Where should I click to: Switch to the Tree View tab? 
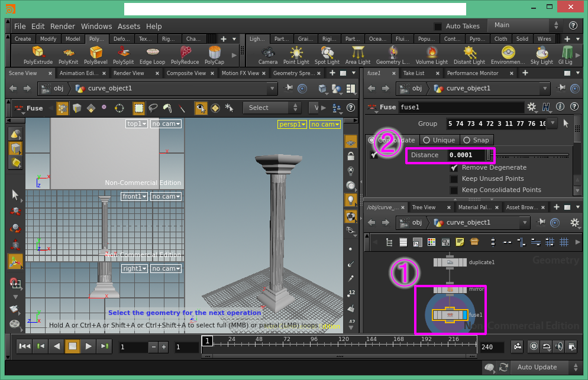click(424, 207)
